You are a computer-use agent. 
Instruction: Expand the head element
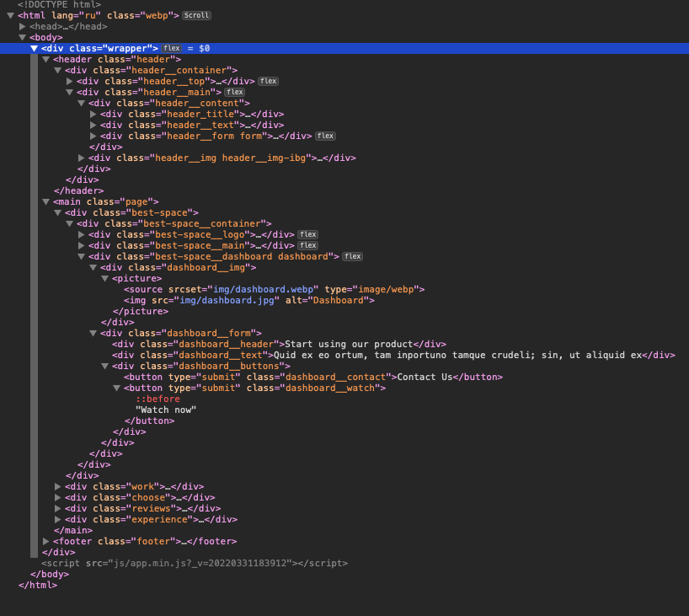(23, 26)
